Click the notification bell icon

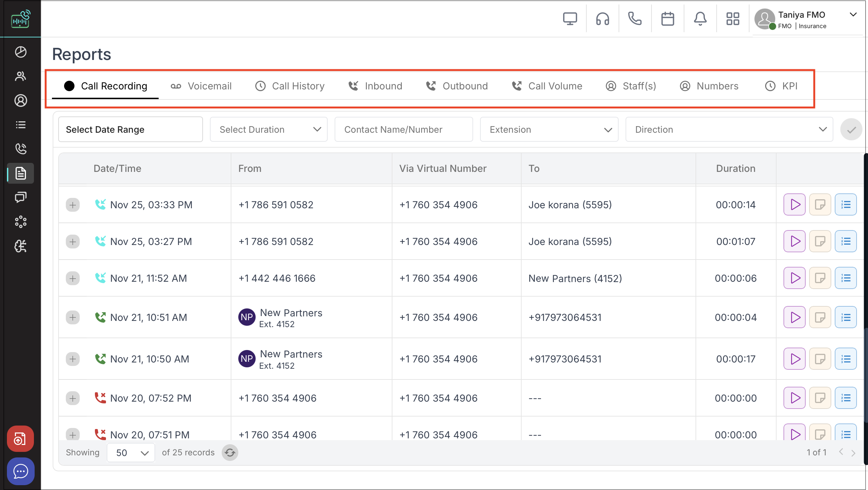[700, 19]
